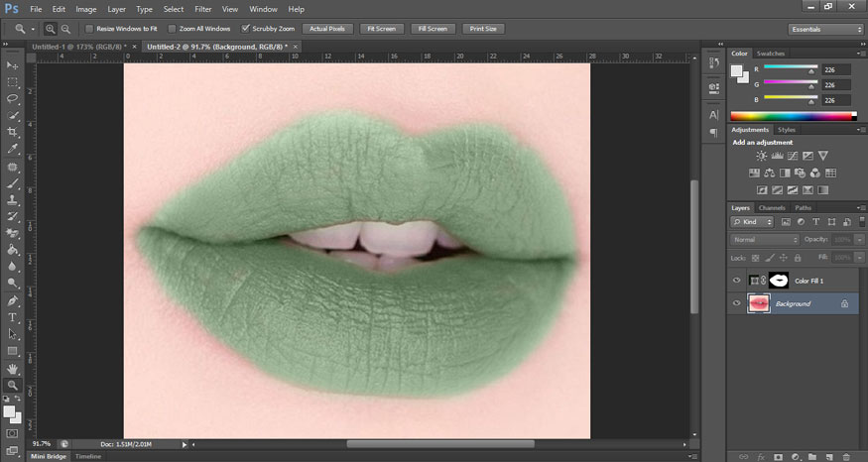Switch to the Channels tab
The image size is (868, 462).
pyautogui.click(x=772, y=207)
